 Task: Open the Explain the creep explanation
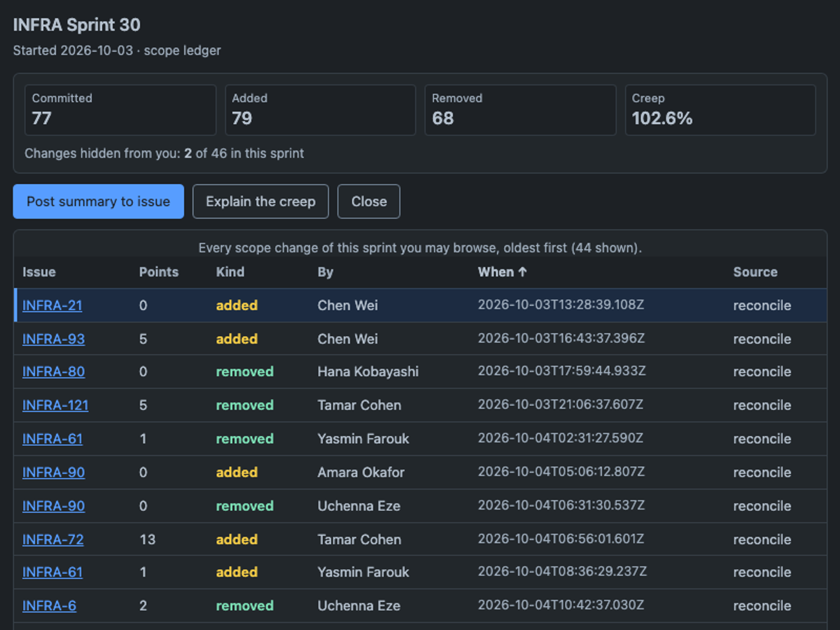pyautogui.click(x=260, y=202)
